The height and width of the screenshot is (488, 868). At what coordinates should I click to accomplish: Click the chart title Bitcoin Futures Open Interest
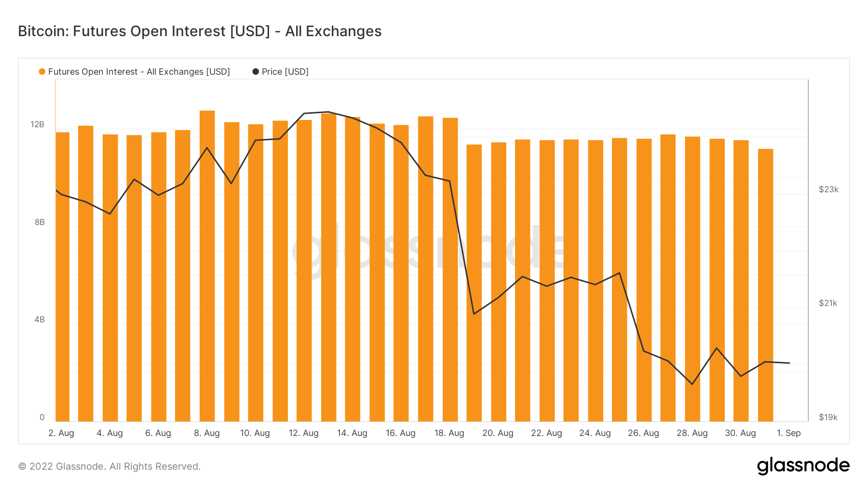coord(200,31)
